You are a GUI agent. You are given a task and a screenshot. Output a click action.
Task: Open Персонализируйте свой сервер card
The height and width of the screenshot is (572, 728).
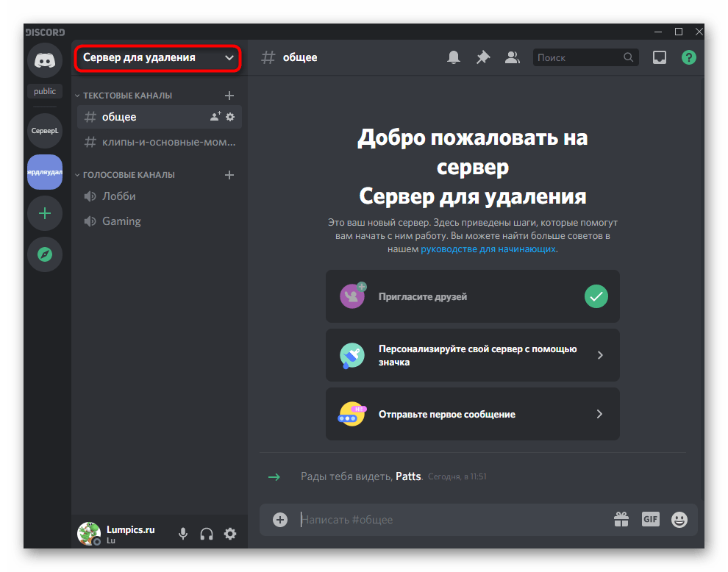tap(473, 355)
